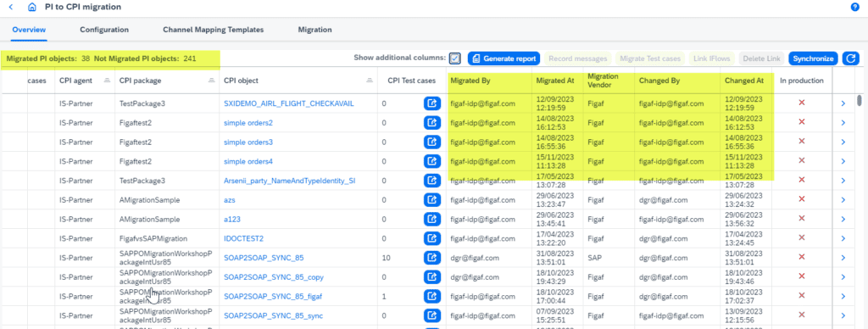Open the home icon
The width and height of the screenshot is (868, 329).
[32, 7]
